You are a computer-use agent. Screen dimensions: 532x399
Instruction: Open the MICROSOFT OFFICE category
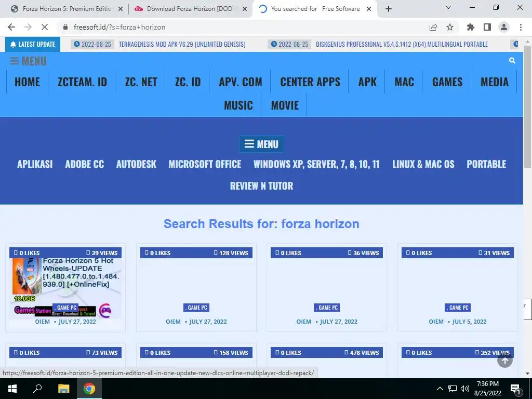pos(205,164)
